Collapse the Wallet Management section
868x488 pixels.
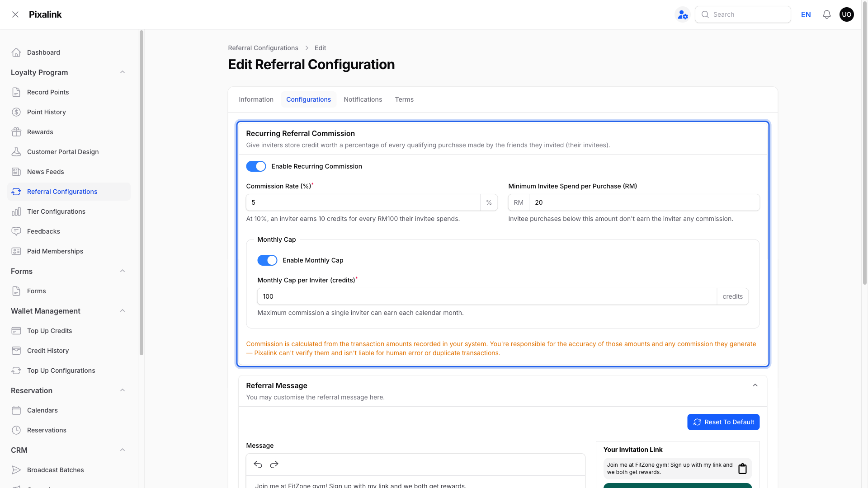click(123, 311)
